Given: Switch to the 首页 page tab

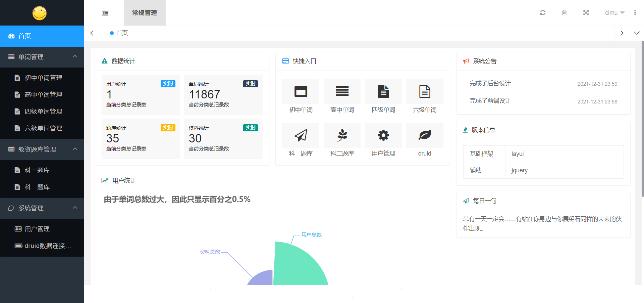Looking at the screenshot, I should (119, 33).
